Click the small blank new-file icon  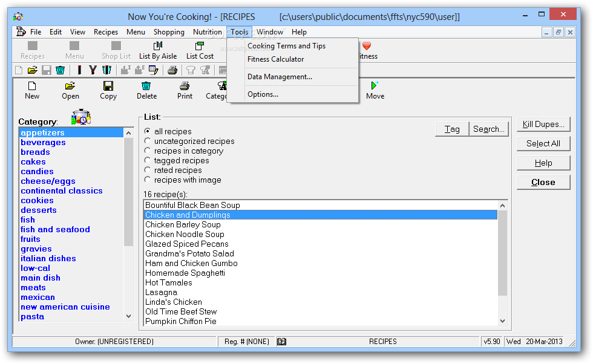[19, 70]
